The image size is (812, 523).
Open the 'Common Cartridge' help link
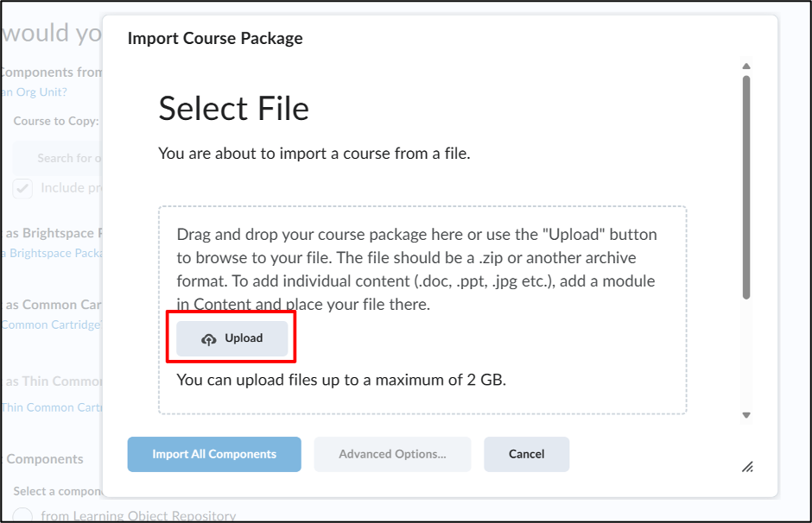(52, 325)
